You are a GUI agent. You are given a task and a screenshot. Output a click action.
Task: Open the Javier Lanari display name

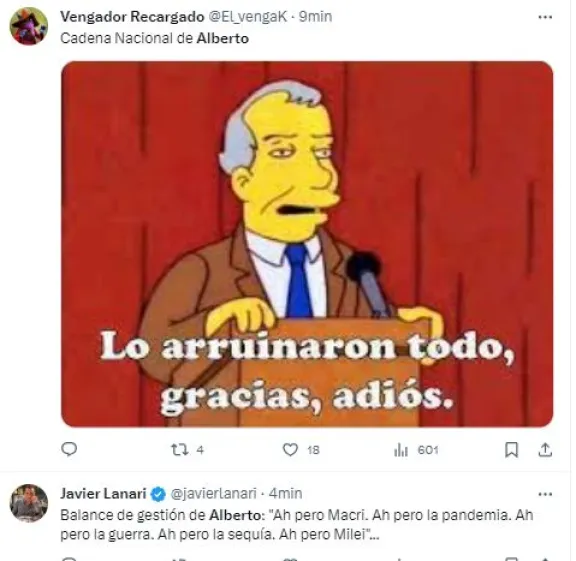coord(104,494)
